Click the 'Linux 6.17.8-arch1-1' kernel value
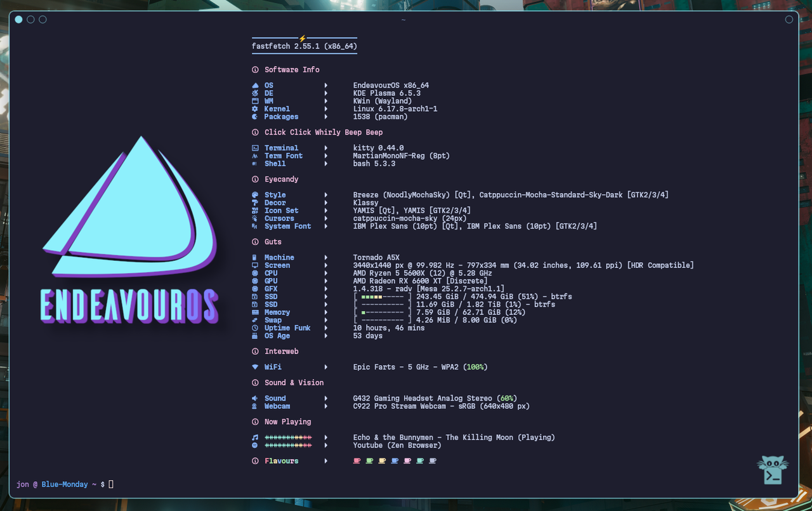This screenshot has width=812, height=511. [395, 109]
